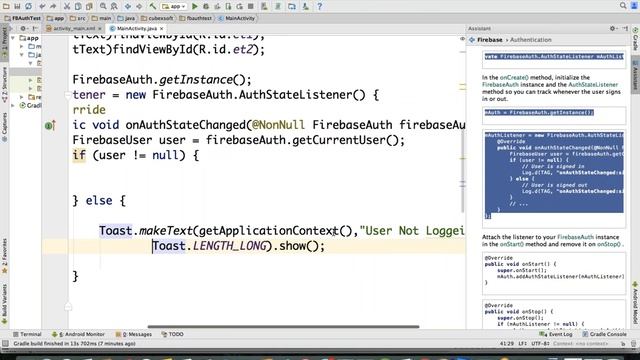
Task: Click the toolbar Help question mark icon
Action: pyautogui.click(x=320, y=6)
